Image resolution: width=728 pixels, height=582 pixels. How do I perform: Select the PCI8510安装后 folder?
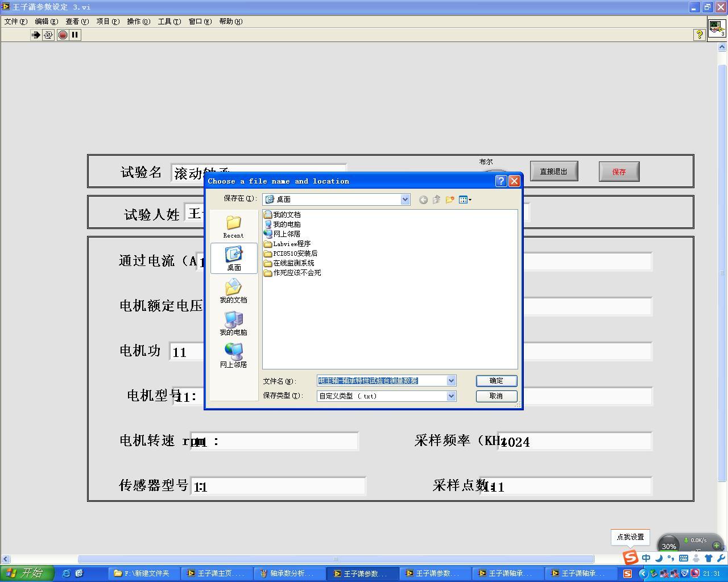click(x=291, y=253)
